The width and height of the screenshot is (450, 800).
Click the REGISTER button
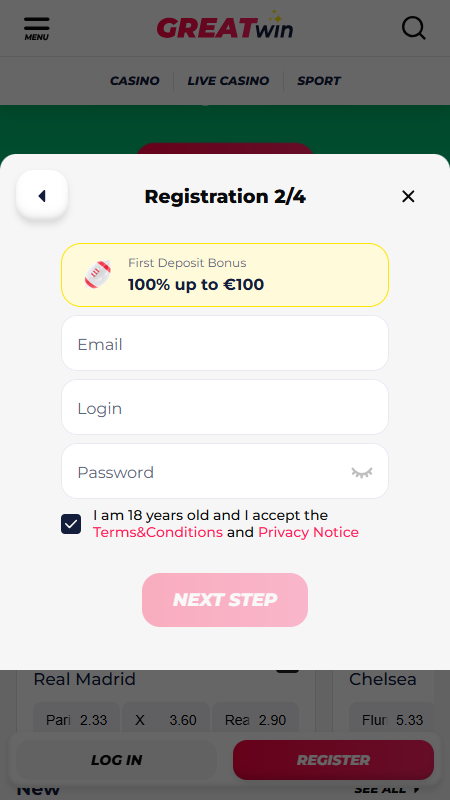(x=333, y=760)
